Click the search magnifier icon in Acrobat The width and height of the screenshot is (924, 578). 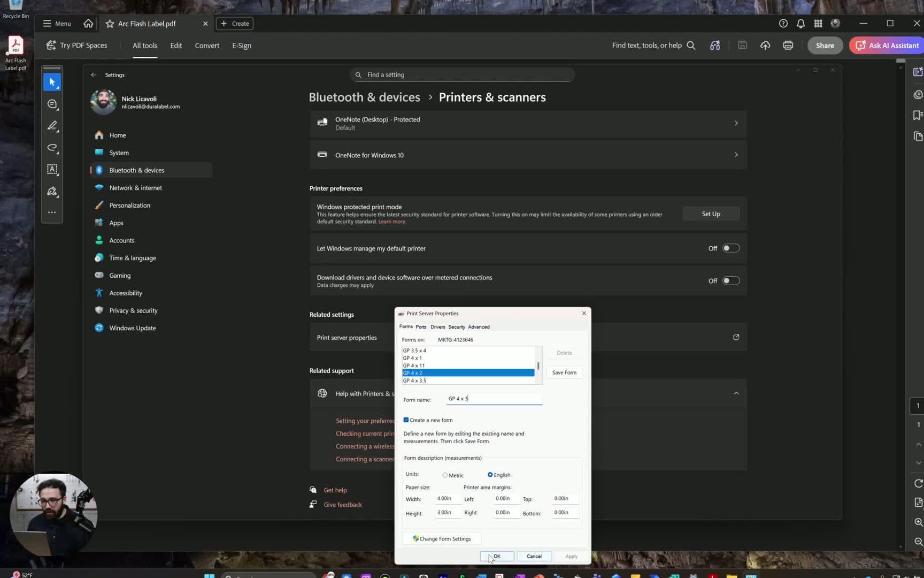(x=691, y=45)
